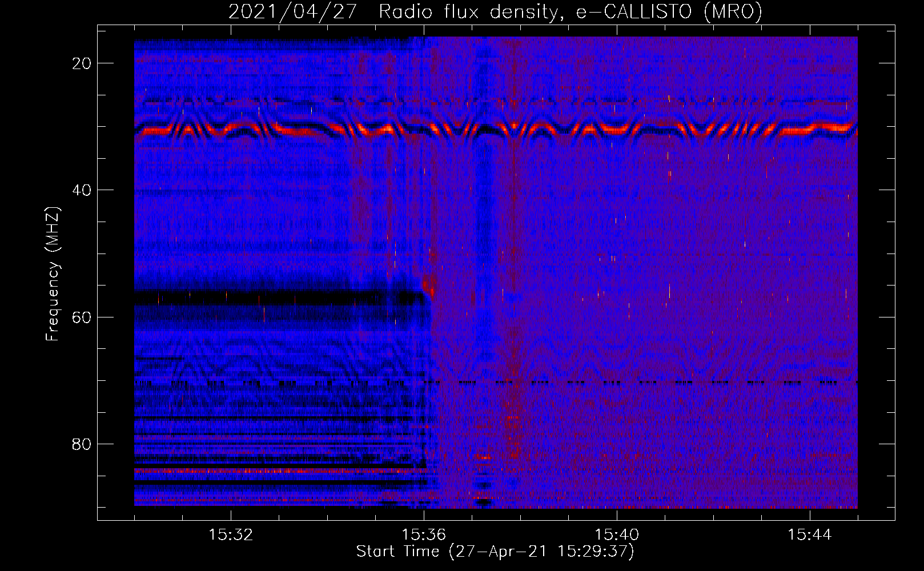924x571 pixels.
Task: Click the plot title "2021/04/27 Radio flux density, e-CALLISTO (MRO)"
Action: tap(495, 11)
